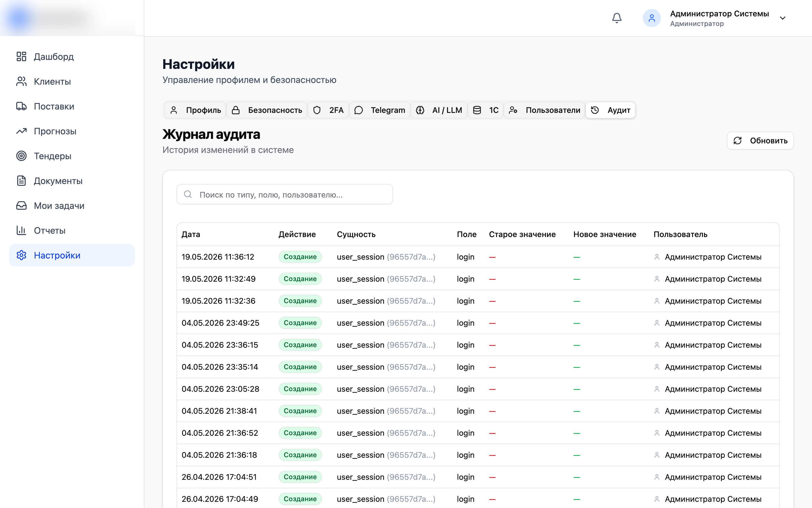Click the Настройки gear icon
This screenshot has height=508, width=812.
[x=21, y=255]
